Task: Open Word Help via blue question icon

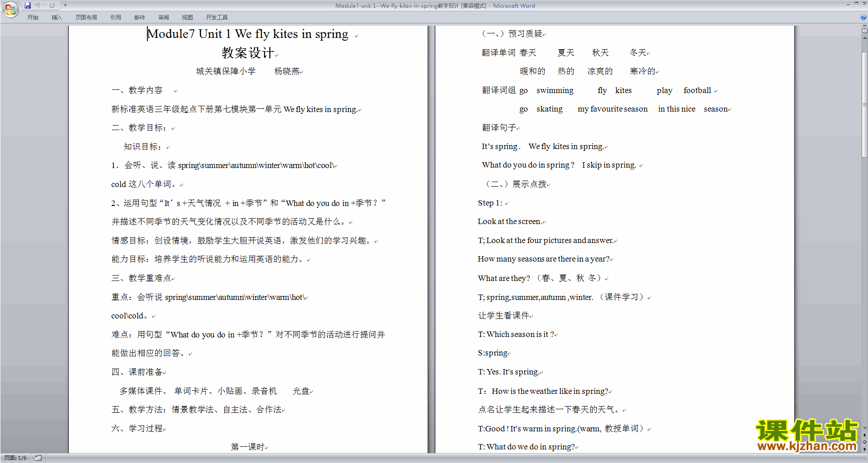Action: click(863, 17)
